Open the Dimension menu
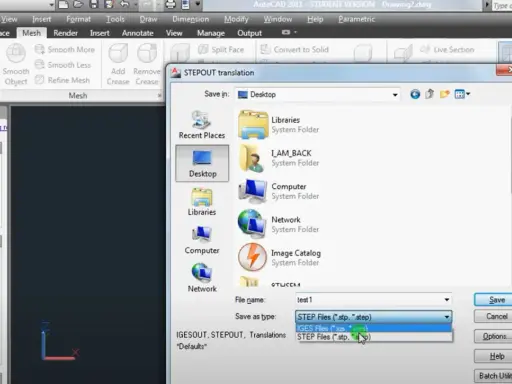The height and width of the screenshot is (384, 512). pyautogui.click(x=191, y=19)
